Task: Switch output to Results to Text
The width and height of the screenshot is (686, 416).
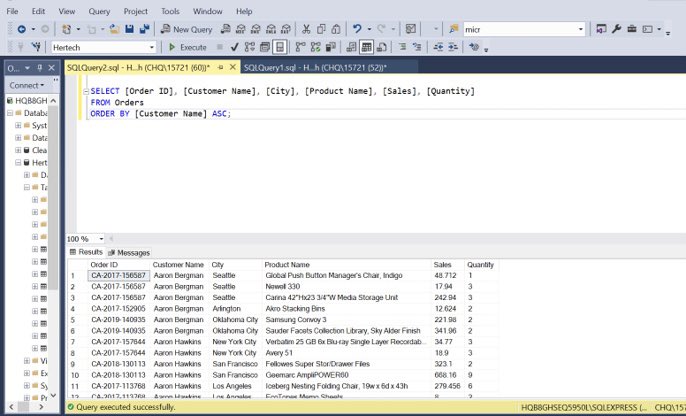Action: click(x=351, y=47)
